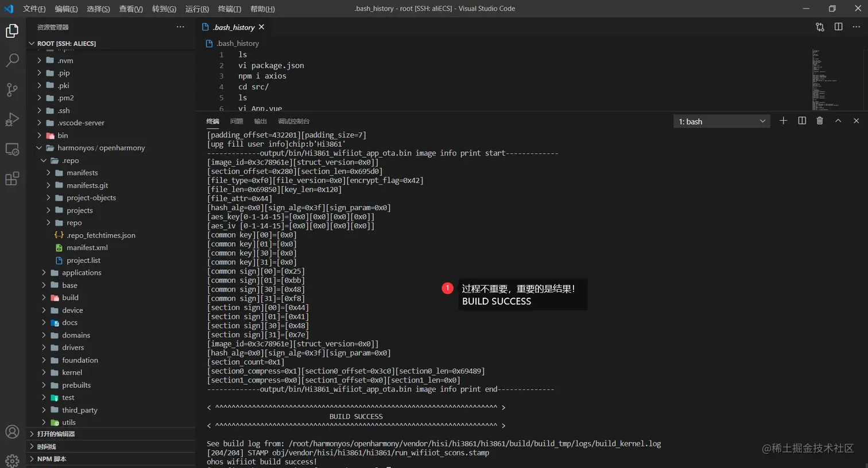Viewport: 868px width, 468px height.
Task: Close the .bash_history editor tab
Action: click(x=262, y=27)
